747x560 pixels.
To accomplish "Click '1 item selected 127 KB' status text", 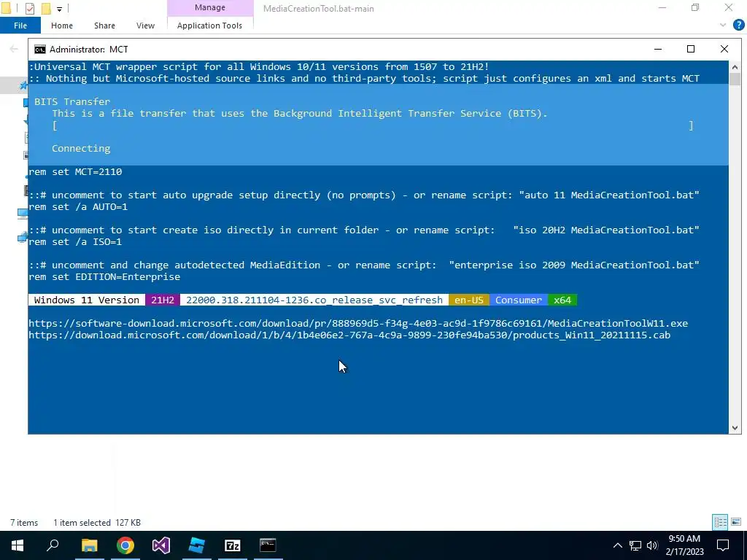I will [x=97, y=522].
